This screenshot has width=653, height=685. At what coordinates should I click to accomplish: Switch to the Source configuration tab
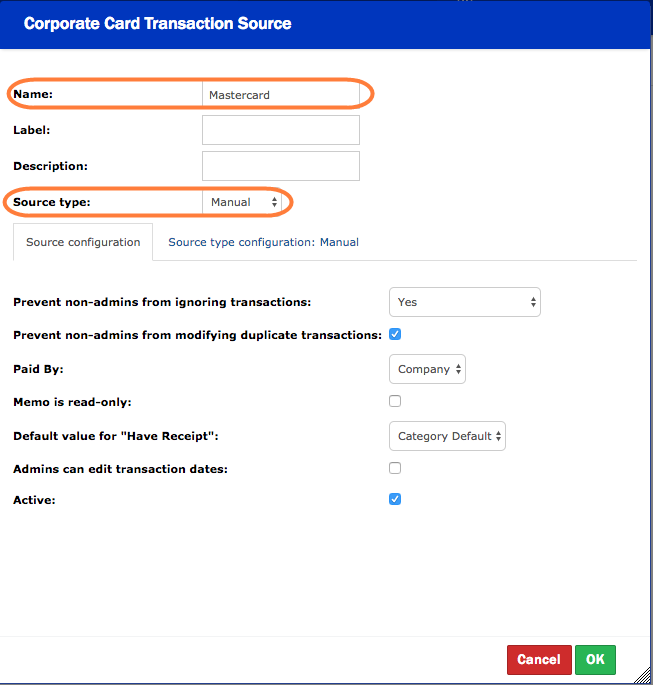83,242
